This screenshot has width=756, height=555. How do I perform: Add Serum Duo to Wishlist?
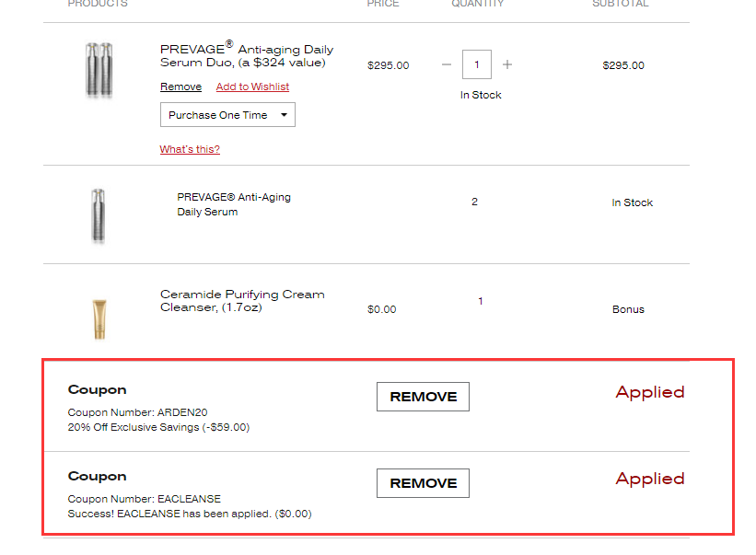point(252,87)
